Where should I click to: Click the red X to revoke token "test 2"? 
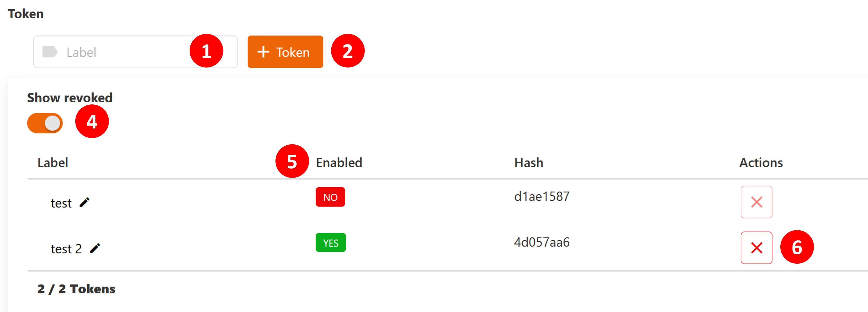pyautogui.click(x=756, y=248)
